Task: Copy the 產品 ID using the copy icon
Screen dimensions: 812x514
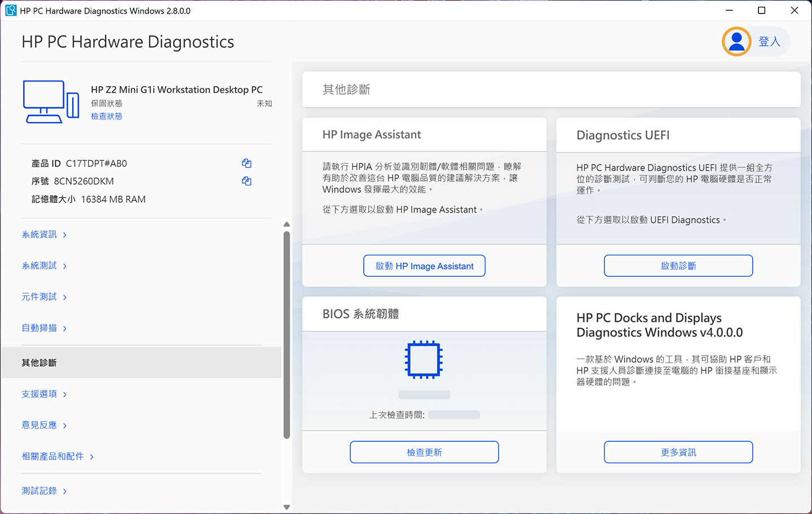Action: (246, 163)
